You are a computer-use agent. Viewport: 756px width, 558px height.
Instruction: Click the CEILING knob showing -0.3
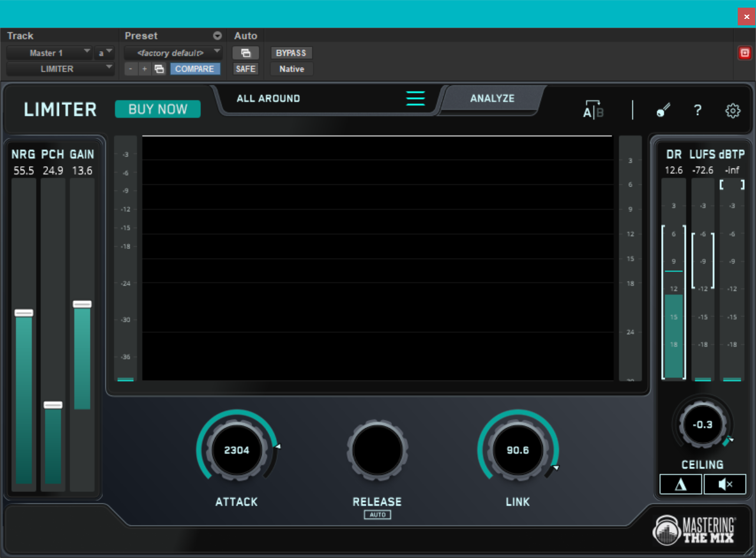(703, 425)
